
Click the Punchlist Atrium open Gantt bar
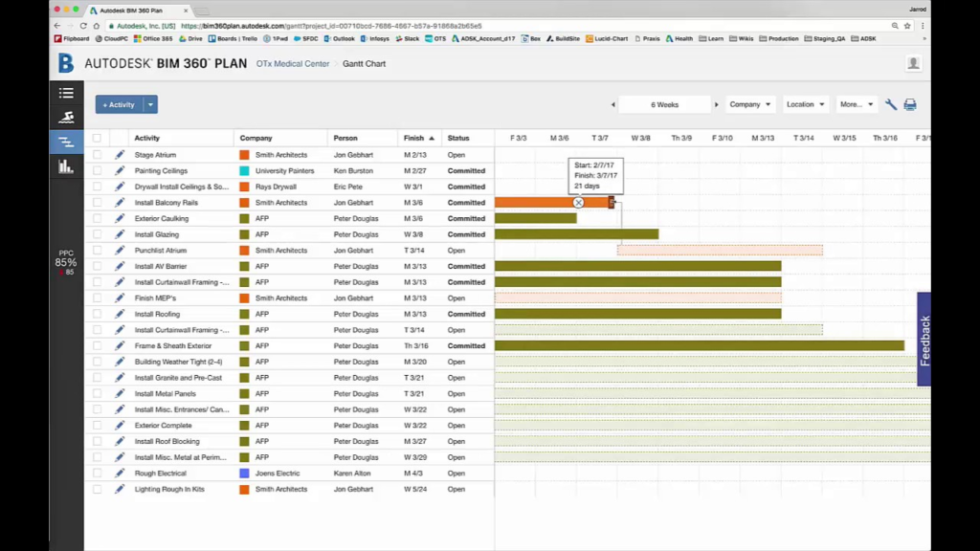pos(720,251)
